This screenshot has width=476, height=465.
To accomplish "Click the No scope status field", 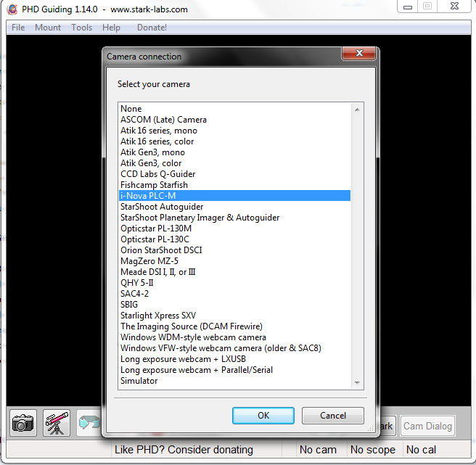I will point(374,450).
